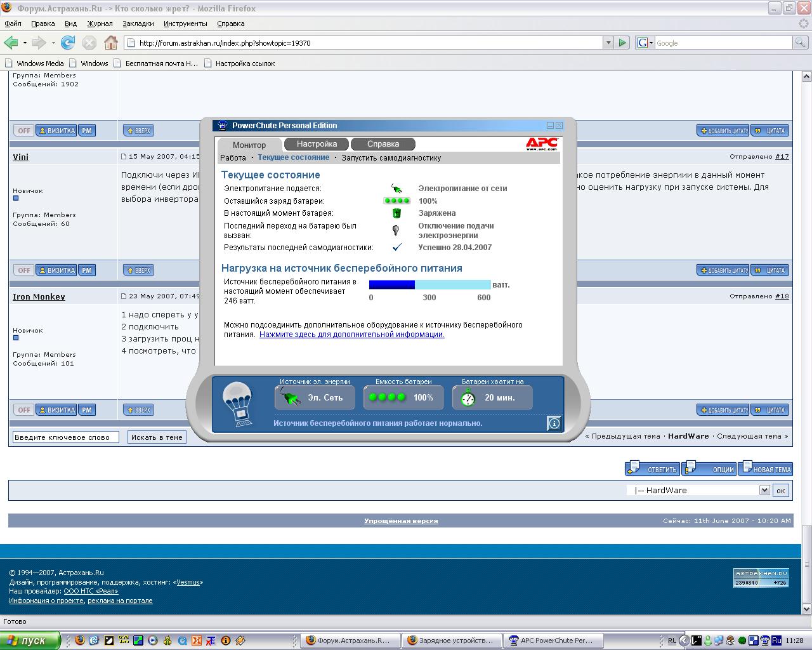Click post icon beside 23 May 2007

coord(124,296)
